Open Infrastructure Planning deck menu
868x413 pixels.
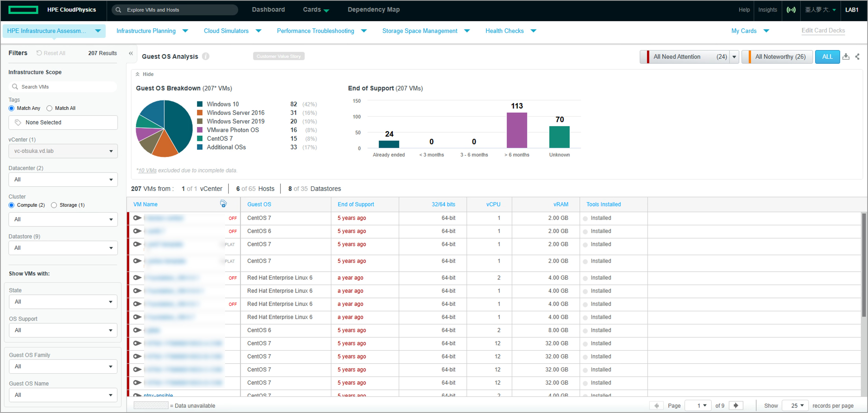(x=152, y=31)
